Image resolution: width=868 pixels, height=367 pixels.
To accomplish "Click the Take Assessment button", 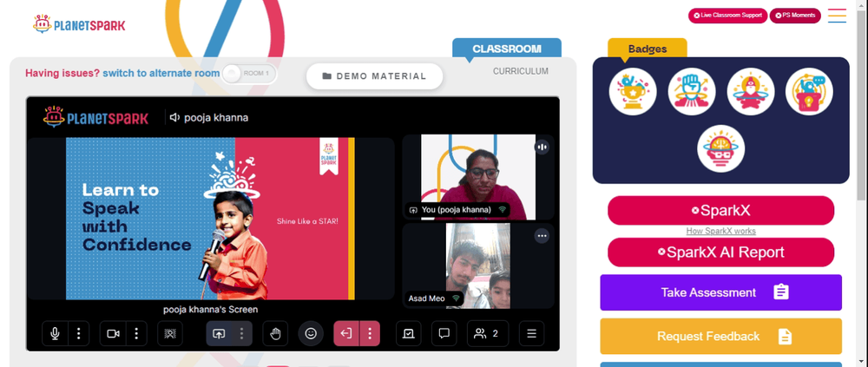I will (720, 292).
